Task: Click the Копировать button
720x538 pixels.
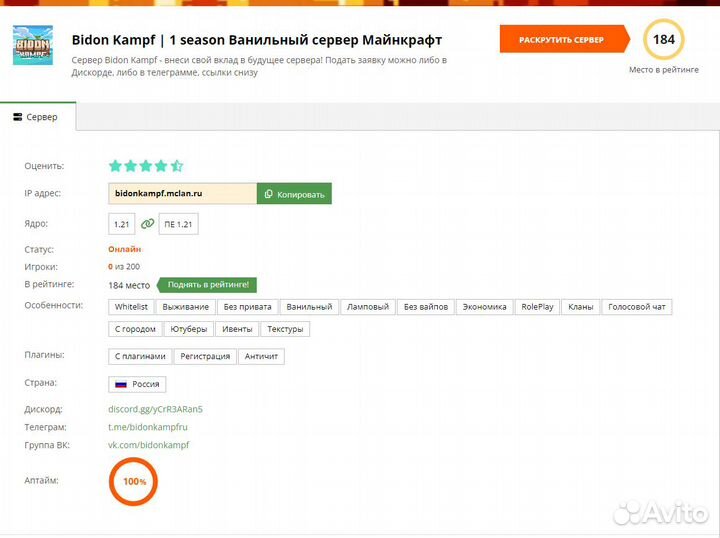Action: click(x=294, y=194)
